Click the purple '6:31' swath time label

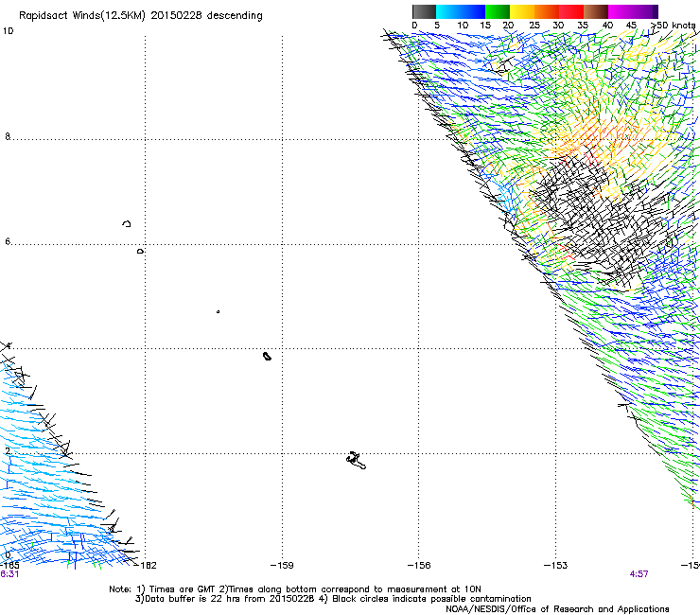pos(9,574)
